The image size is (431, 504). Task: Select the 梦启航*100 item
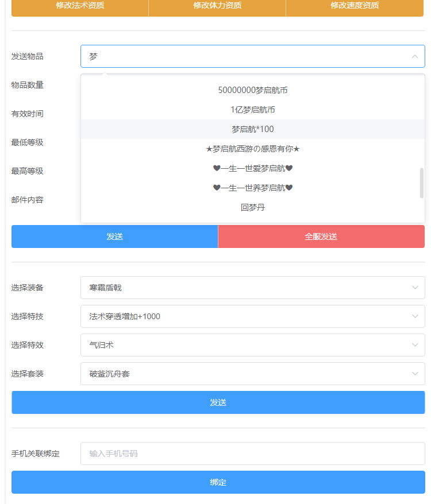(x=252, y=129)
